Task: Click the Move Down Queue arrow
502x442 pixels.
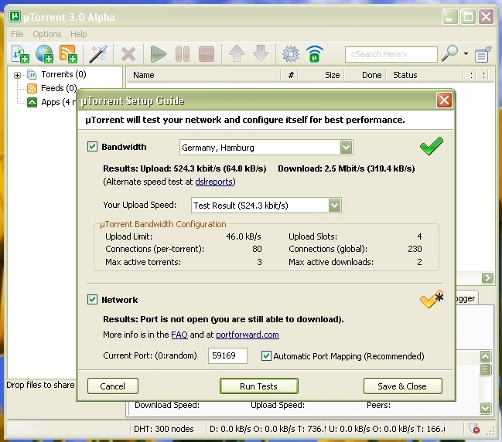Action: pyautogui.click(x=261, y=54)
